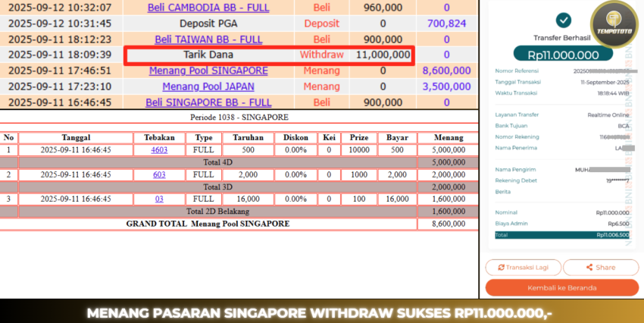Open bet number 03 link

click(159, 199)
